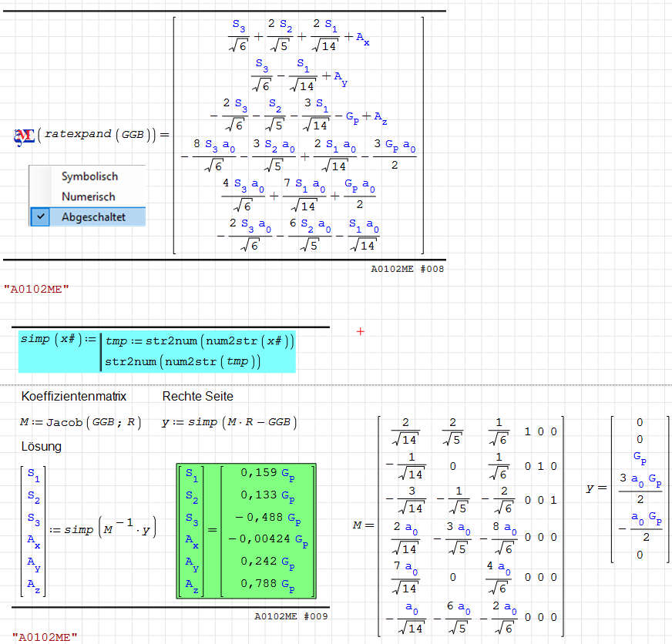Screen dimensions: 672x644
Task: Select the Abgeschaltet menu entry
Action: pos(93,217)
